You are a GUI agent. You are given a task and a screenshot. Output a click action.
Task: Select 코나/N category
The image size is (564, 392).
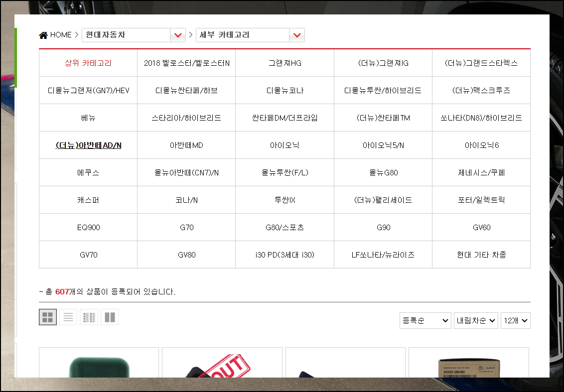[x=187, y=200]
